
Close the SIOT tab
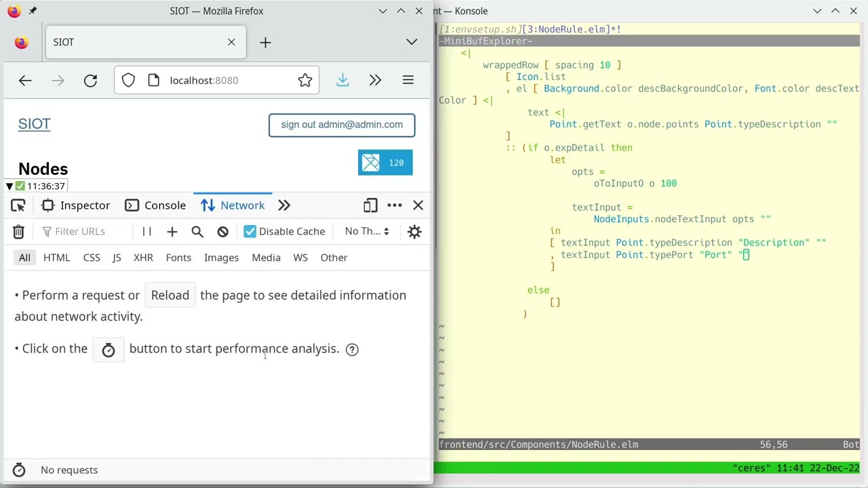pos(231,42)
